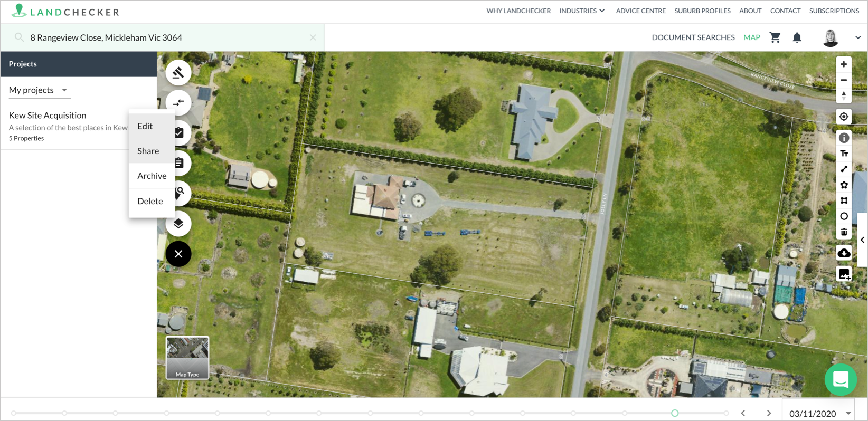Open the Advice Centre link
The height and width of the screenshot is (421, 868).
coord(640,11)
